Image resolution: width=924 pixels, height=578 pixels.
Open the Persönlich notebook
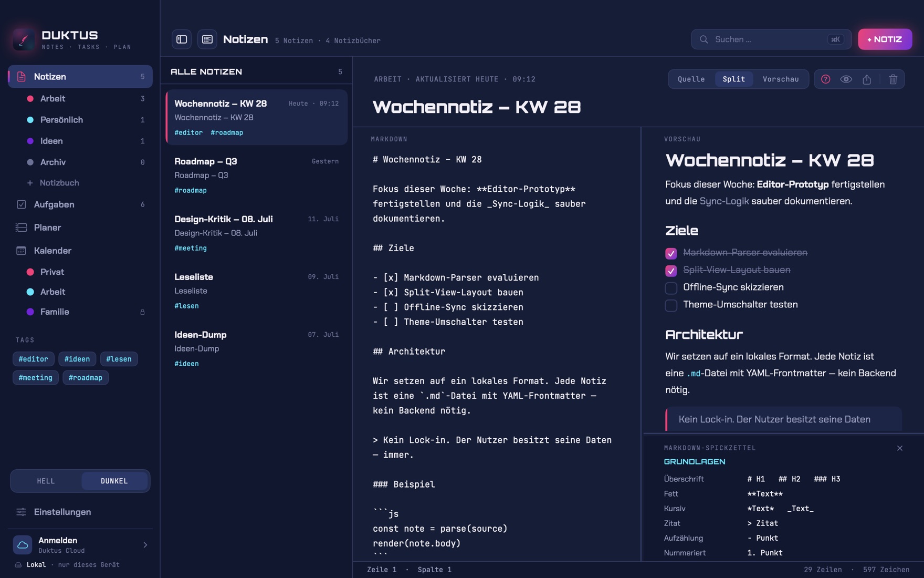87,120
